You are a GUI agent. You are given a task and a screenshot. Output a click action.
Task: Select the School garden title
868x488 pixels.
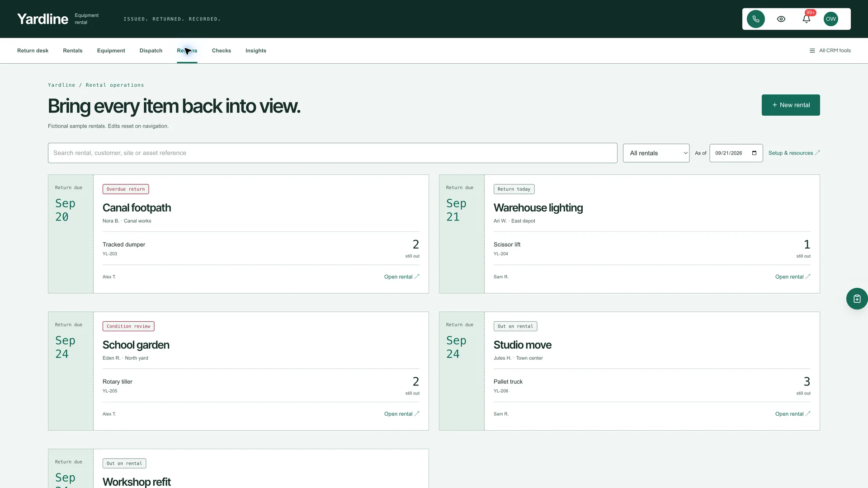[x=136, y=345]
